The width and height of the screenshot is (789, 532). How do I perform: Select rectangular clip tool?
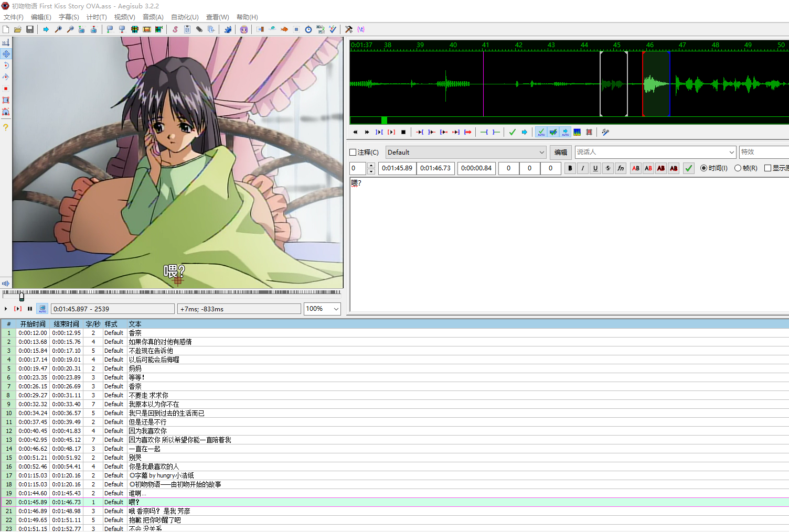point(6,100)
